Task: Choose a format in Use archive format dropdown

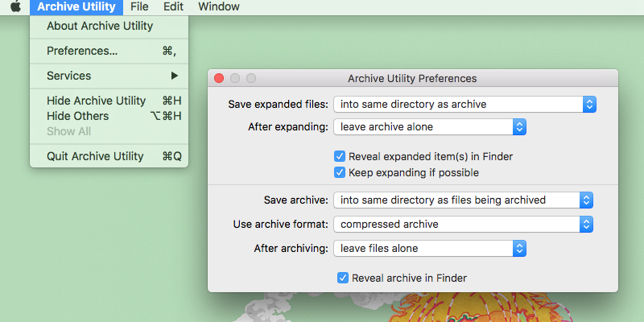Action: tap(464, 224)
